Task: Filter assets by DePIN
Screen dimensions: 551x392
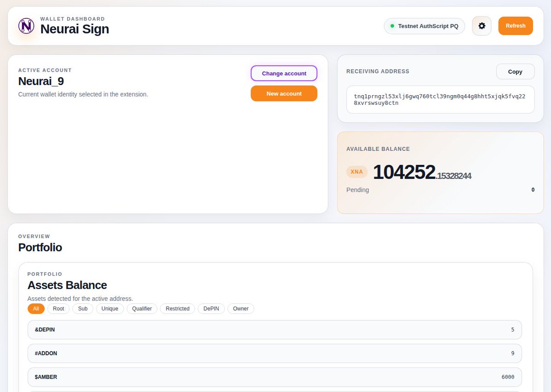Action: click(x=211, y=308)
